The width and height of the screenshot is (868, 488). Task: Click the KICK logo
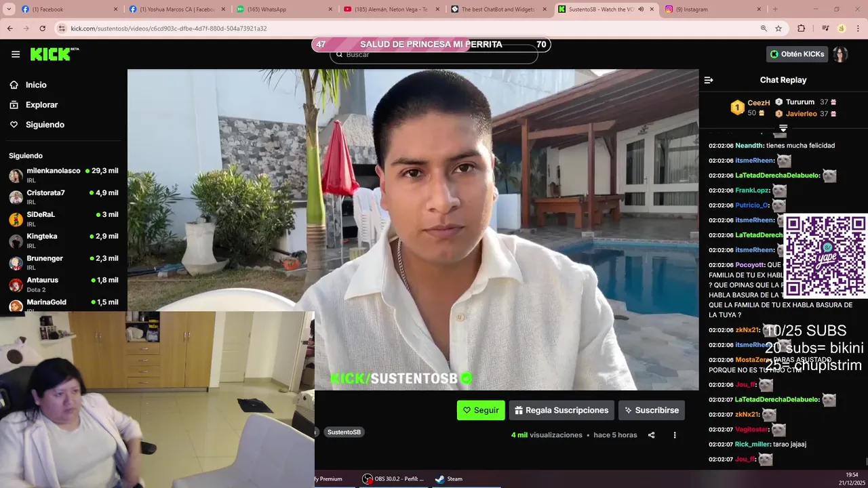(54, 54)
